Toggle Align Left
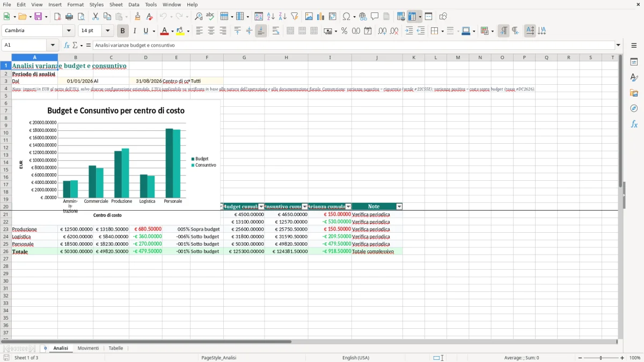Screen dimensions: 644x362 (199, 31)
